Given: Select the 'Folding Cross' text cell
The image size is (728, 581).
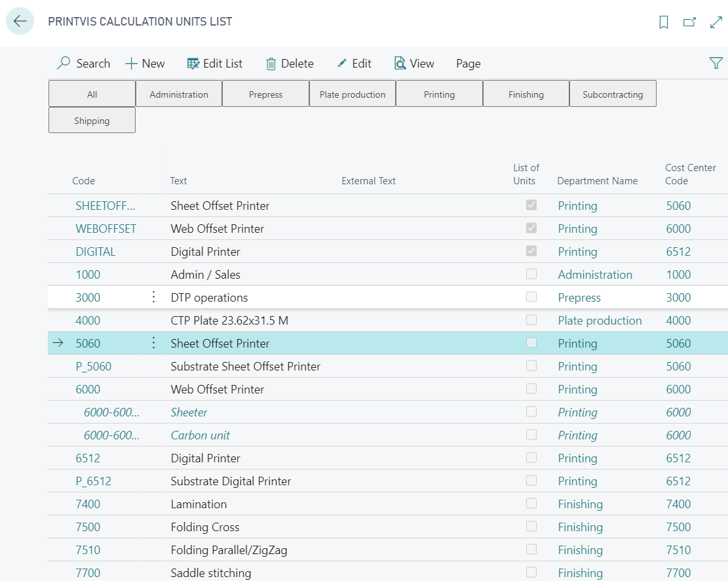Looking at the screenshot, I should pos(204,527).
